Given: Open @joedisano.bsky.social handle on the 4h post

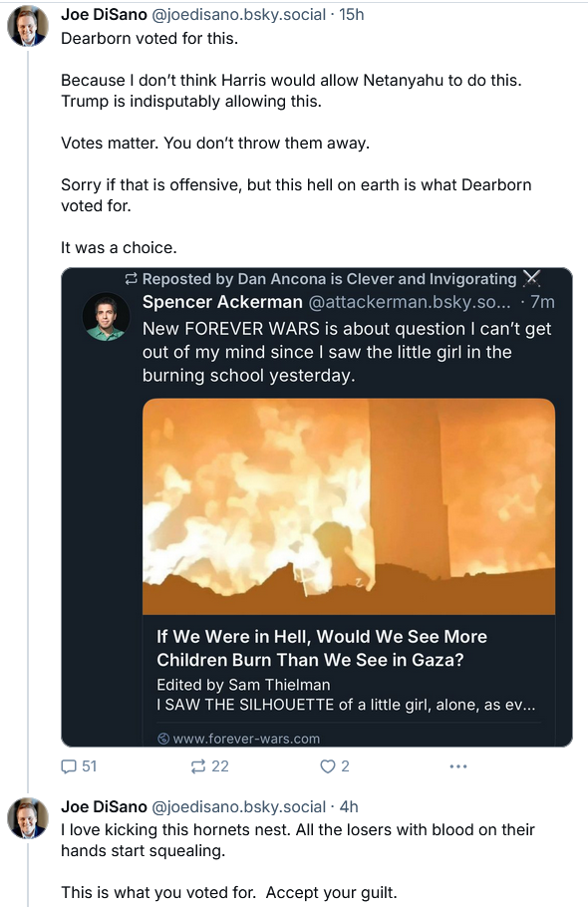Looking at the screenshot, I should click(x=239, y=806).
